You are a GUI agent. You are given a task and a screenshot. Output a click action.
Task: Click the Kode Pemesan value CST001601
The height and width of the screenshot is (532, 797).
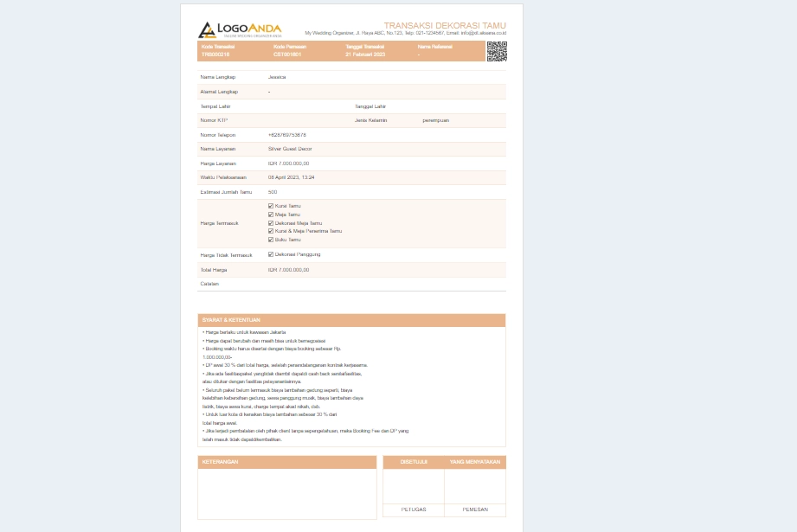coord(287,54)
